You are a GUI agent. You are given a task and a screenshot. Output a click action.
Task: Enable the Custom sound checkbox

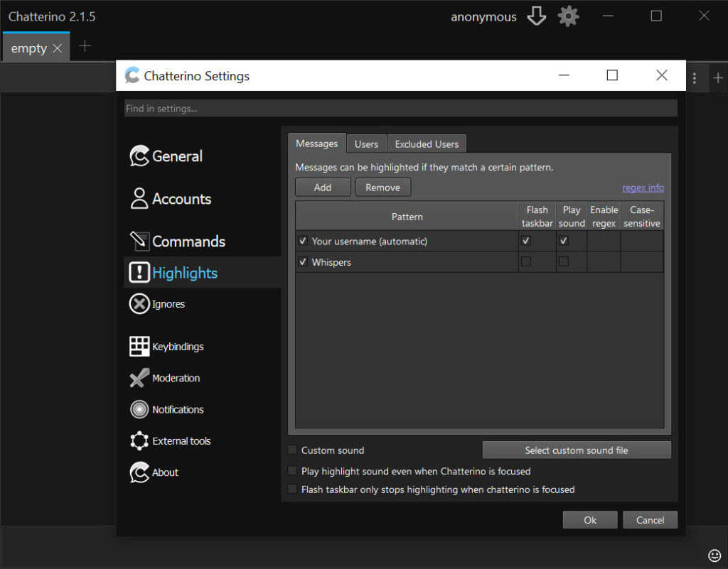click(292, 450)
